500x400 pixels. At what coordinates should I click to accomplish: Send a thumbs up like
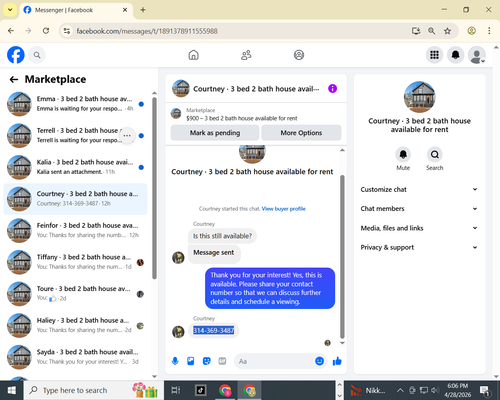pyautogui.click(x=337, y=361)
